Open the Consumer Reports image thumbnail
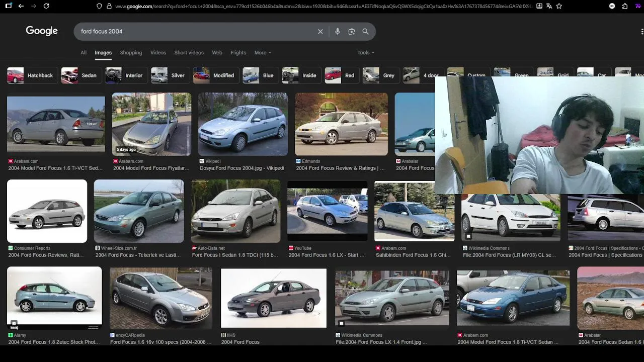The width and height of the screenshot is (644, 362). (x=47, y=211)
